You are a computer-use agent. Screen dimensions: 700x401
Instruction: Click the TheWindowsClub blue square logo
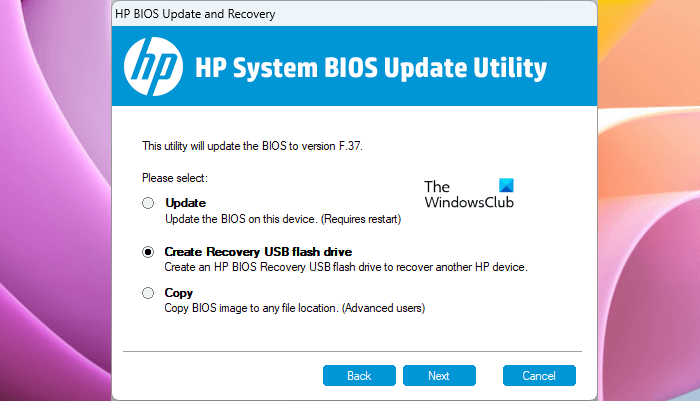click(506, 186)
